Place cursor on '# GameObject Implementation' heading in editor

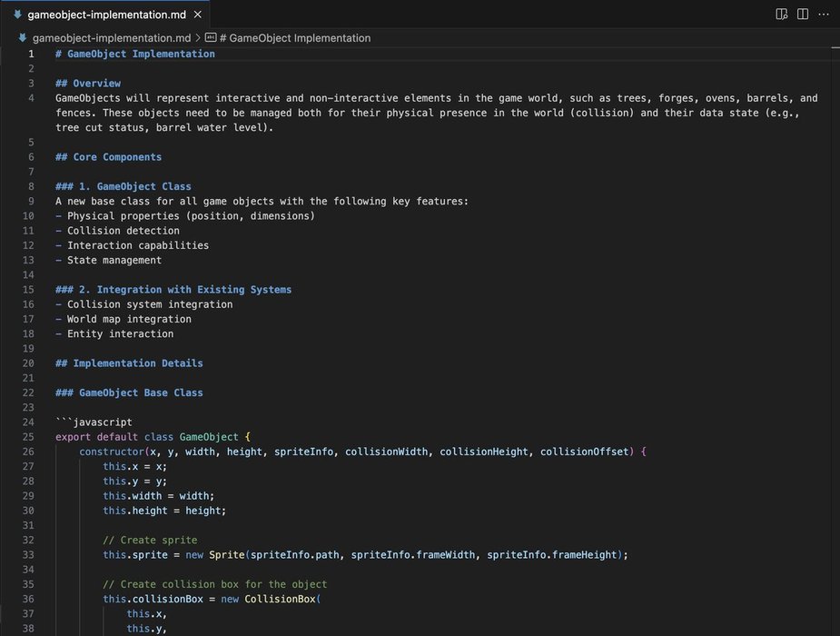(135, 54)
